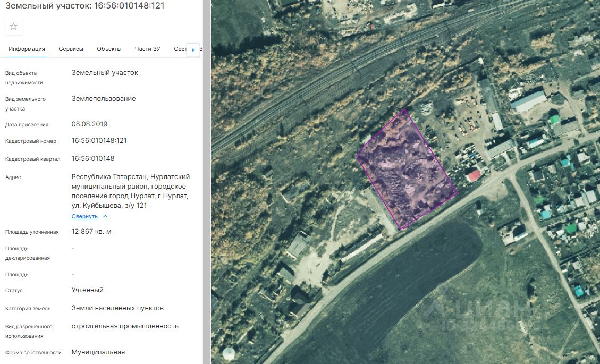Click the heading Земельный участок: 16:56:010148:121

(85, 6)
